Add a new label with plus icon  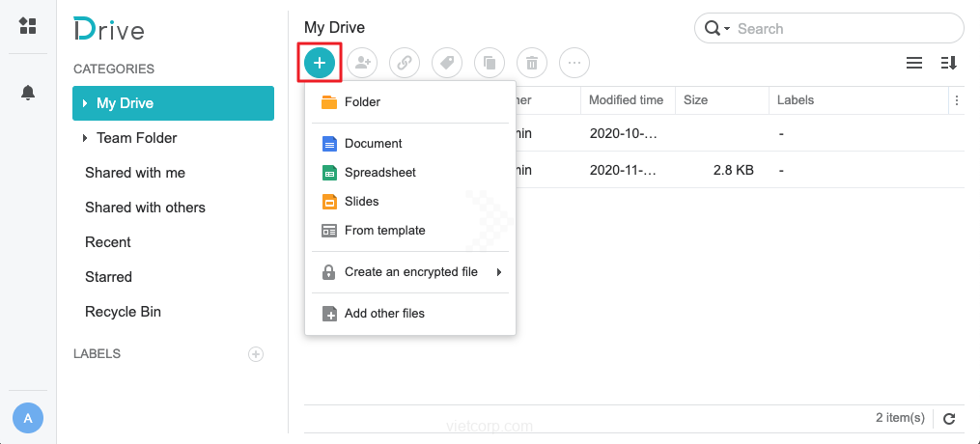pos(256,354)
